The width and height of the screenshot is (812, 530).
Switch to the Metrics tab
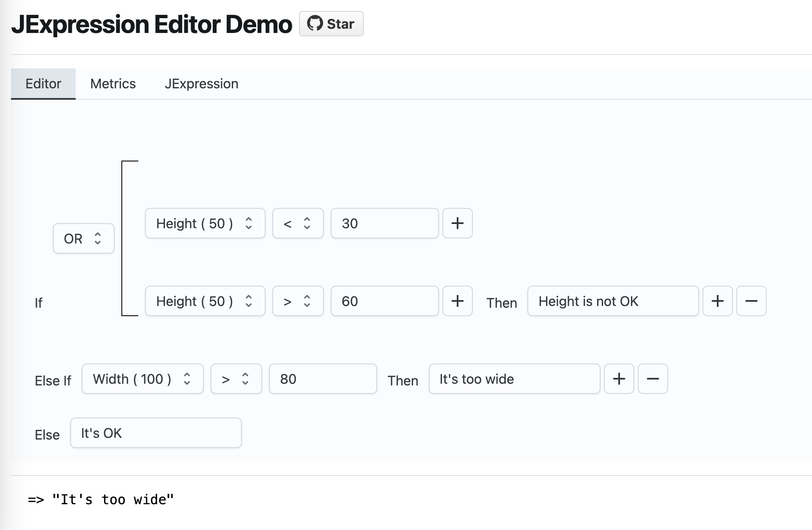point(113,84)
